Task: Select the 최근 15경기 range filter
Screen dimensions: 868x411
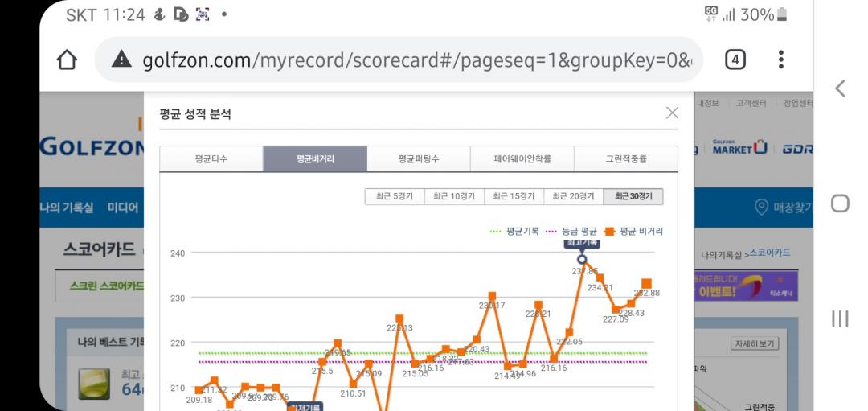Action: pos(514,197)
